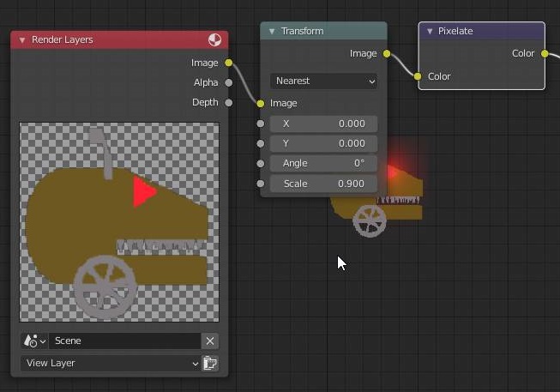Click the Y value field
This screenshot has width=560, height=392.
click(323, 143)
